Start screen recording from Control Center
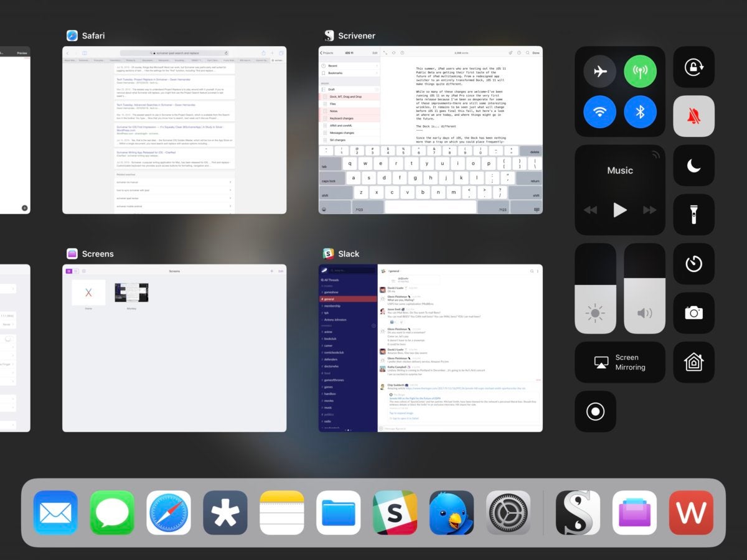Viewport: 747px width, 560px height. 595,411
